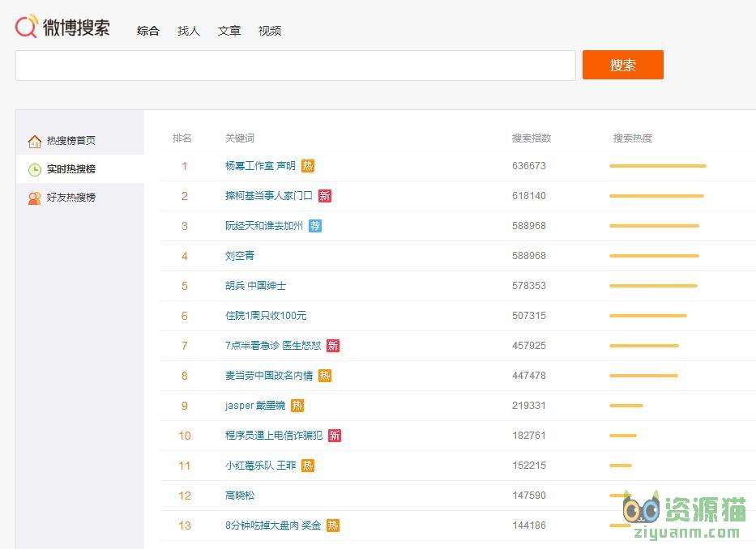
Task: Click the 热 badge next to 杨幂工作室 声明
Action: (x=308, y=166)
